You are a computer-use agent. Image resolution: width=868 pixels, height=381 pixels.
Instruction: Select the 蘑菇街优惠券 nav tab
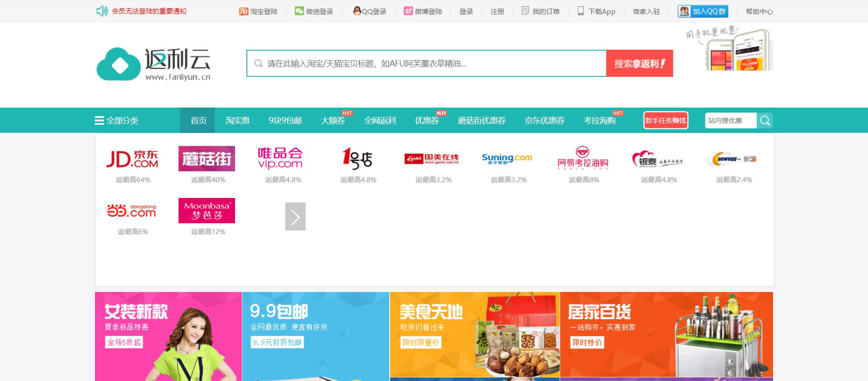pyautogui.click(x=481, y=120)
